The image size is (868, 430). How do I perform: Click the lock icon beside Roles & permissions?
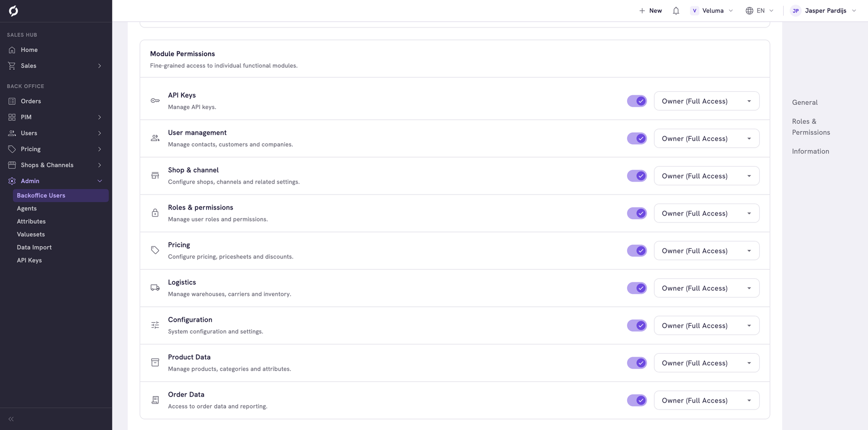(x=155, y=213)
